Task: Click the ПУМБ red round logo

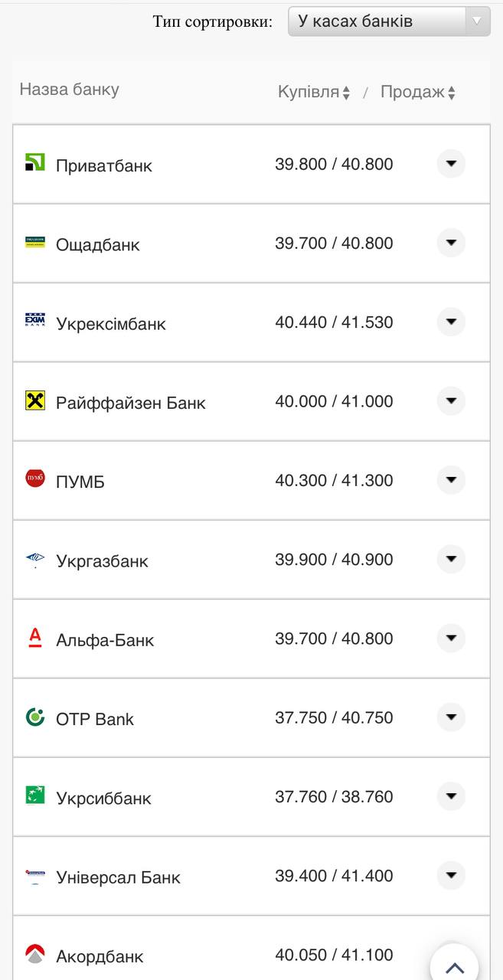Action: [35, 479]
